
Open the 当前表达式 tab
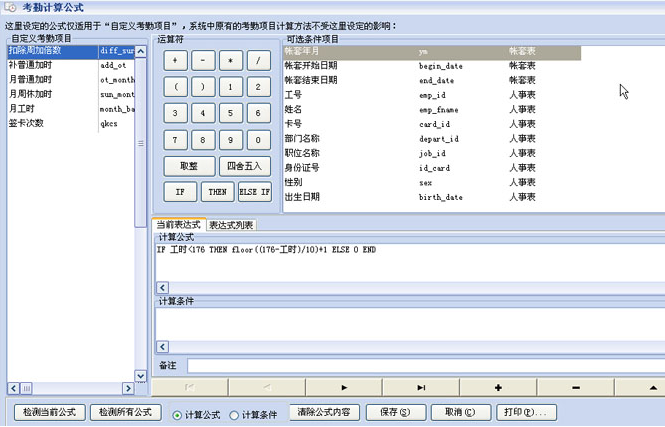[178, 225]
